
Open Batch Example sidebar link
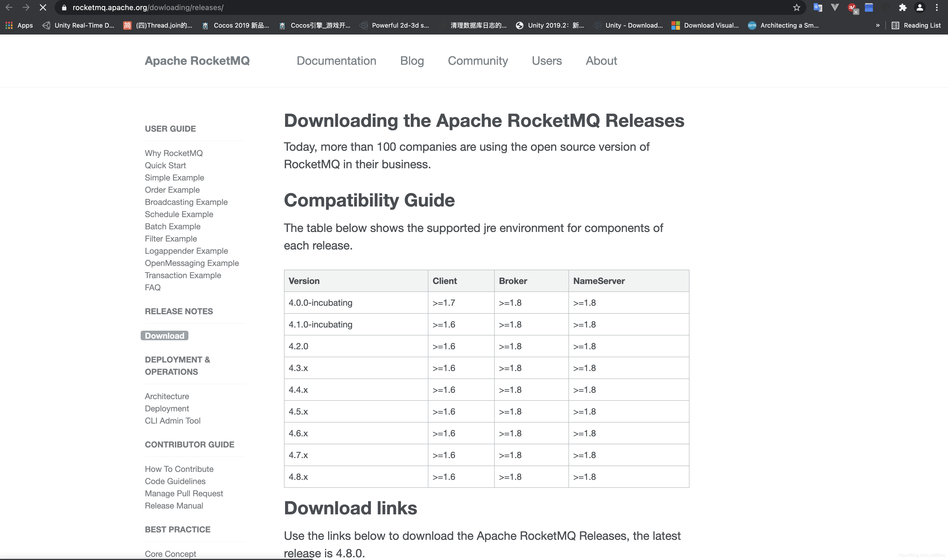(173, 226)
